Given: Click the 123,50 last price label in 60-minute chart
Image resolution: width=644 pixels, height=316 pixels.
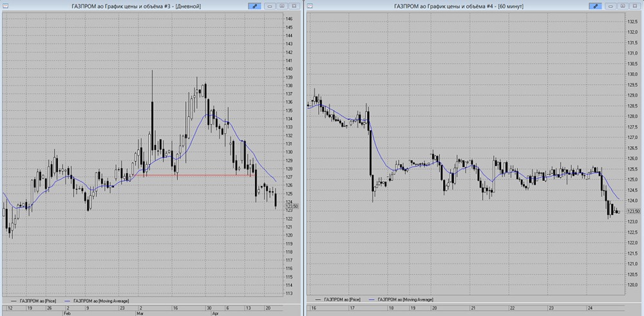Looking at the screenshot, I should point(633,211).
